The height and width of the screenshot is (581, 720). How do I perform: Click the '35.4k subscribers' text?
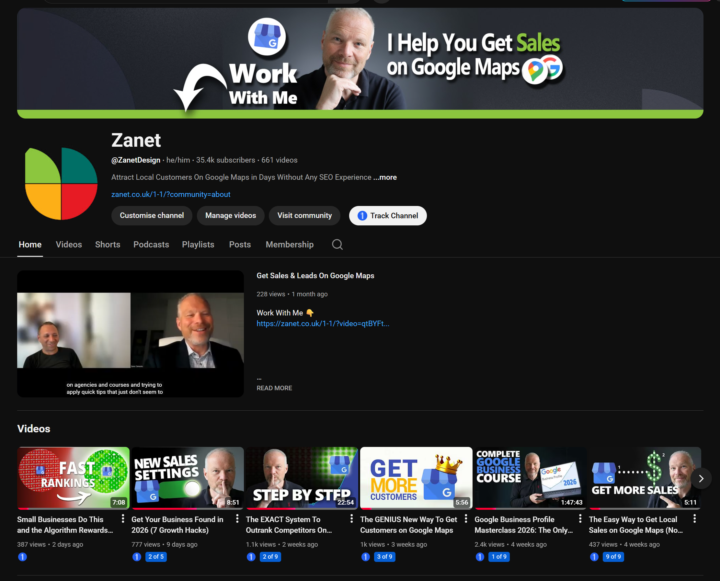225,160
